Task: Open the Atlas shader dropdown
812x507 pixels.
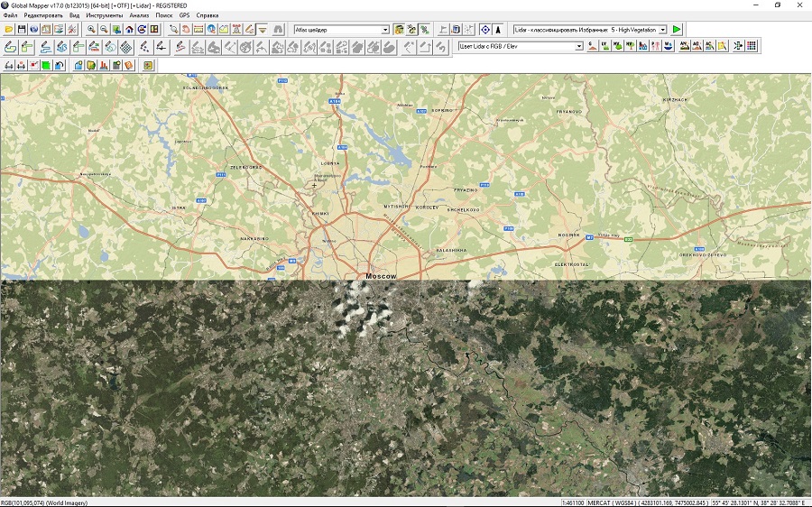Action: coord(385,30)
